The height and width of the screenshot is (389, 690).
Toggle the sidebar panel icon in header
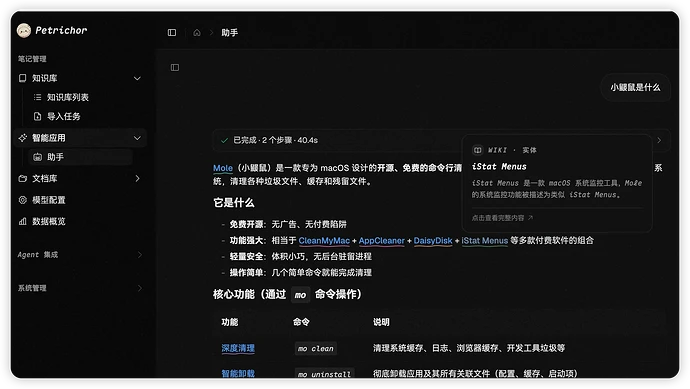pyautogui.click(x=172, y=33)
